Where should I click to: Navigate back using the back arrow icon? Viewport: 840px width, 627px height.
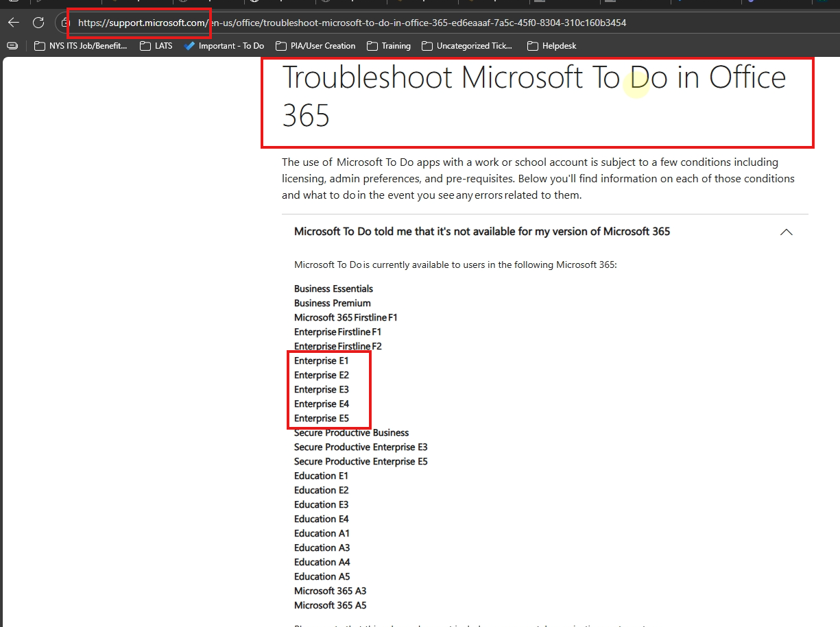point(13,23)
